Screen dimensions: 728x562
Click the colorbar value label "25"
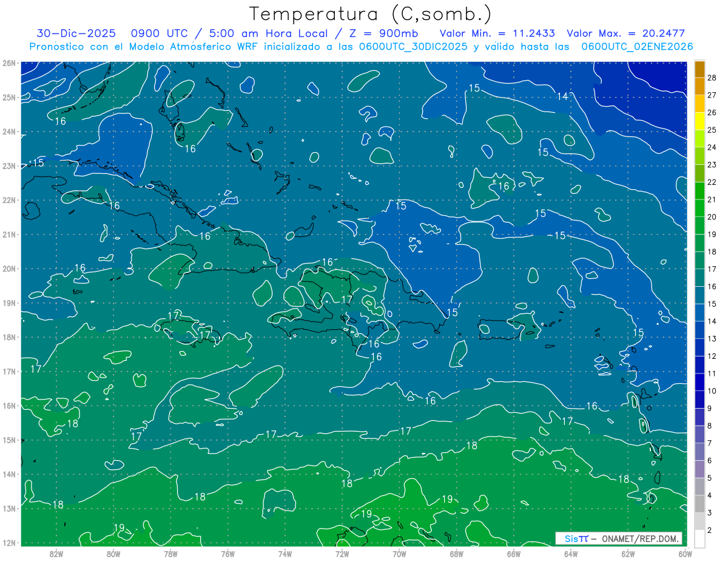click(x=712, y=130)
